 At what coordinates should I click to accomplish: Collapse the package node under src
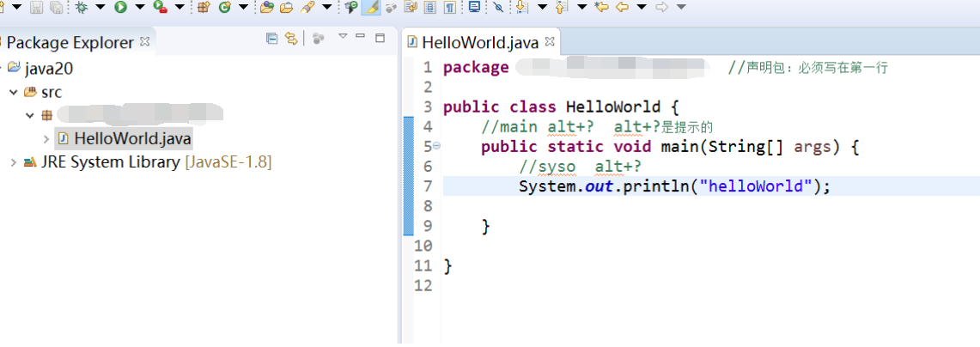coord(29,115)
